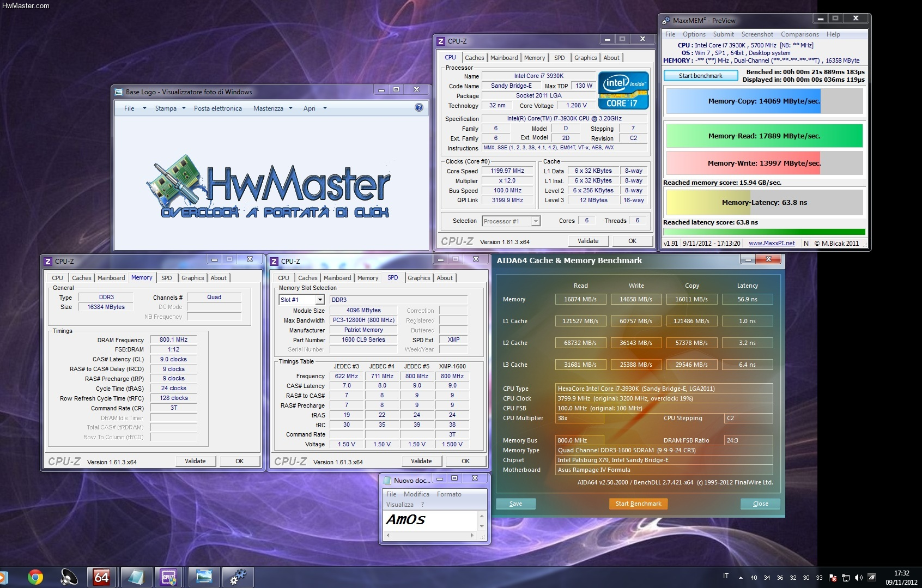Viewport: 922px width, 588px height.
Task: Open the Comparisons menu in MaxxMEM
Action: click(x=799, y=34)
